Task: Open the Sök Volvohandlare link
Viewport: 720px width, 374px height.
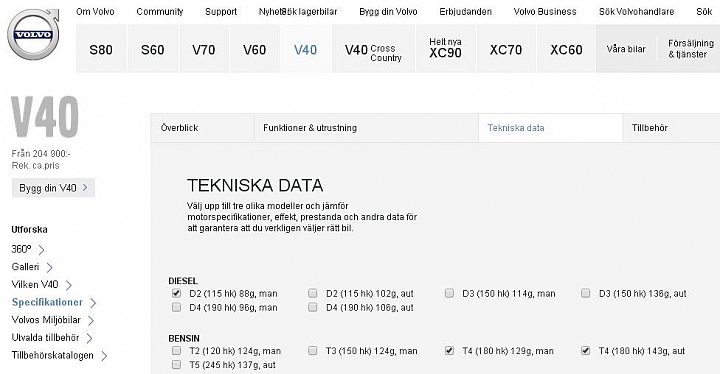Action: (636, 12)
